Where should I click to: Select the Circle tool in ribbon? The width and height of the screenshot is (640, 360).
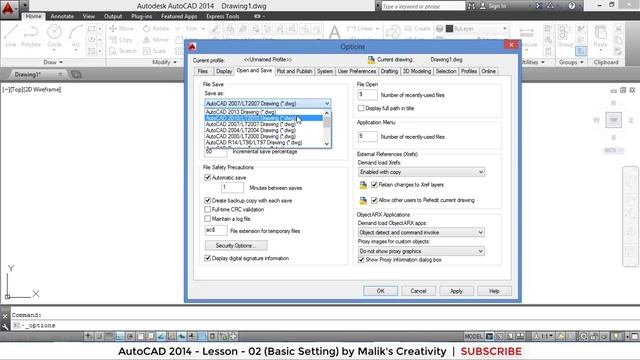point(54,36)
